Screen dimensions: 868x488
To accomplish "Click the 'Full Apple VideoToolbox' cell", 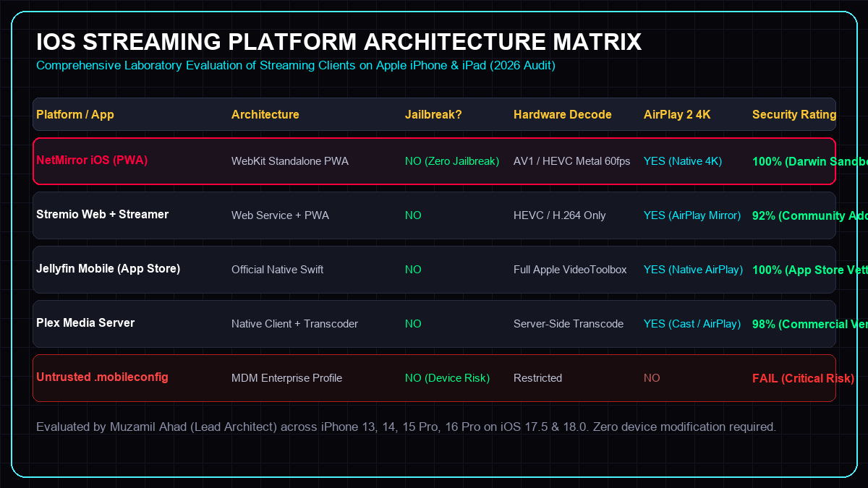I will click(x=570, y=270).
